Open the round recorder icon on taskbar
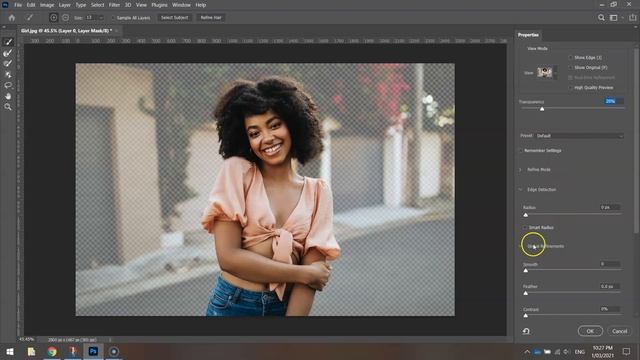The image size is (640, 360). [114, 351]
